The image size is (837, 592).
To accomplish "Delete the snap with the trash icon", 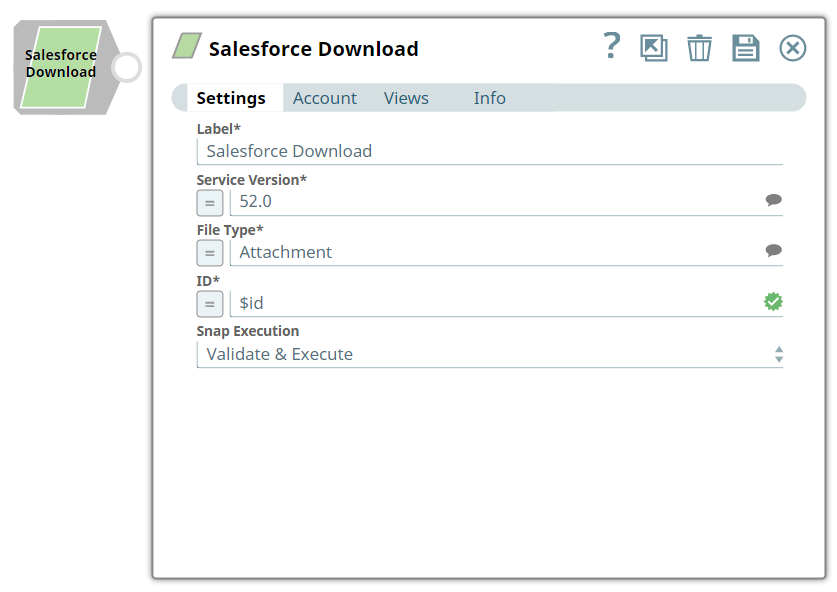I will pyautogui.click(x=699, y=48).
